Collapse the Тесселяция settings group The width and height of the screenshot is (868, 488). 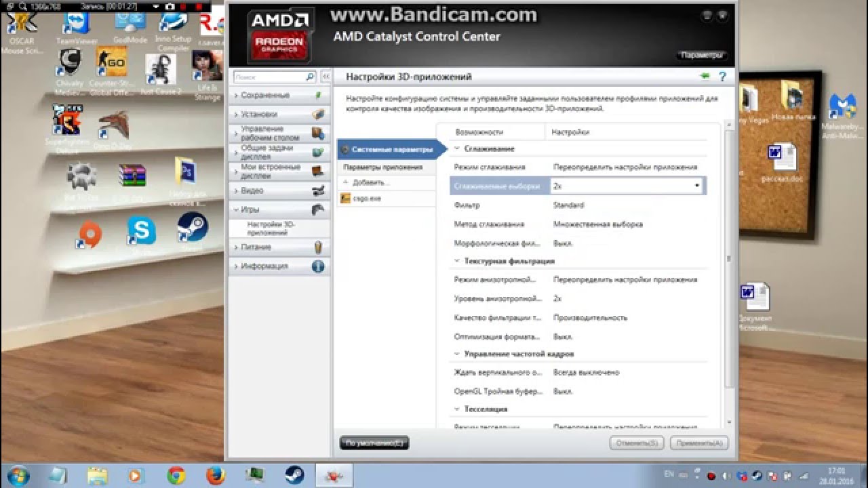click(457, 409)
